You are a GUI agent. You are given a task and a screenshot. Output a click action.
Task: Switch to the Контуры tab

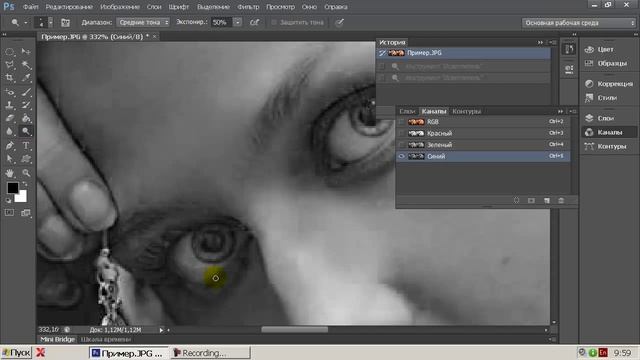click(x=467, y=111)
